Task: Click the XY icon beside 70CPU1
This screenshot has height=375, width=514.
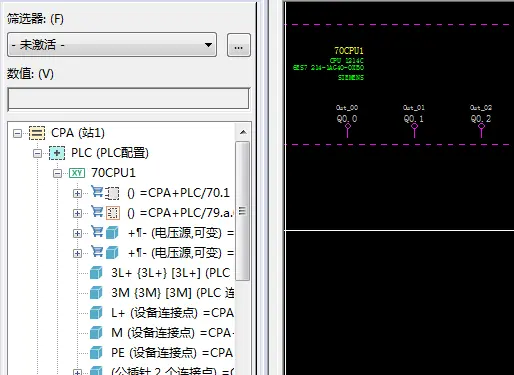Action: coord(77,173)
